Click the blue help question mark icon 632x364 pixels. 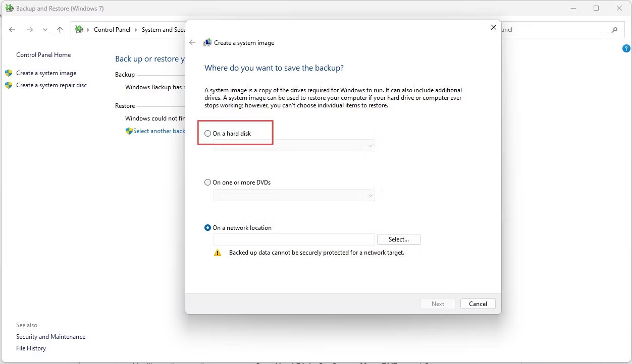tap(626, 49)
